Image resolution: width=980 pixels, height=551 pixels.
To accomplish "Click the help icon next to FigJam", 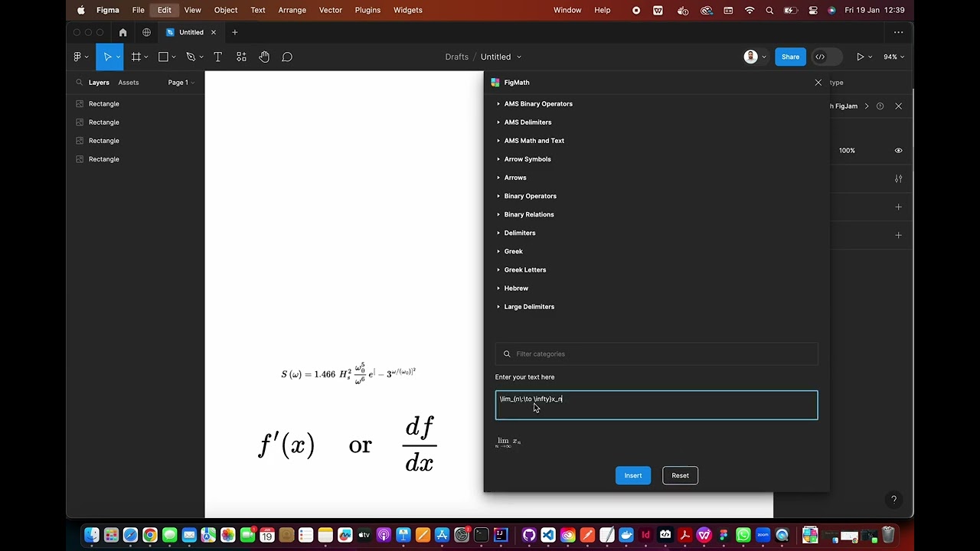I will [880, 106].
